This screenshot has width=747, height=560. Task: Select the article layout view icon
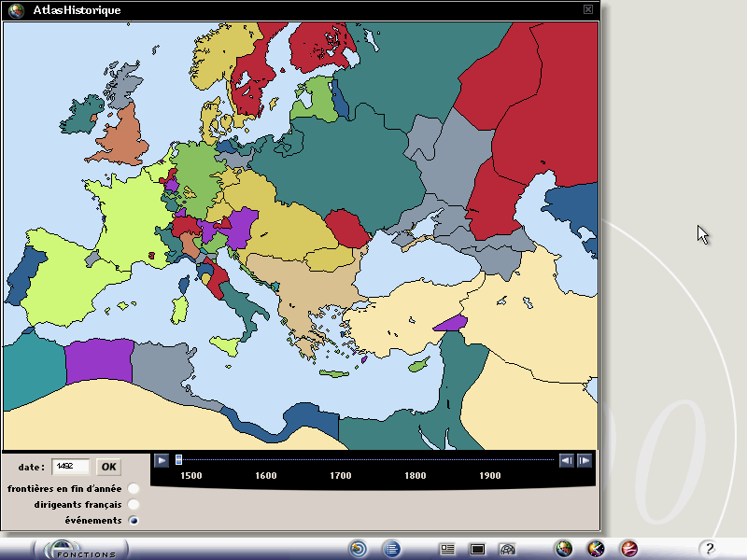447,550
